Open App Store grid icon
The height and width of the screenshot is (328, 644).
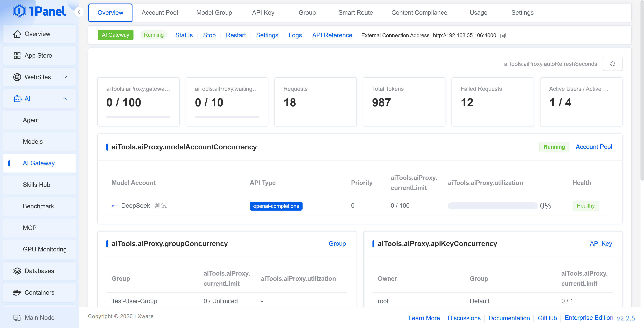(17, 55)
